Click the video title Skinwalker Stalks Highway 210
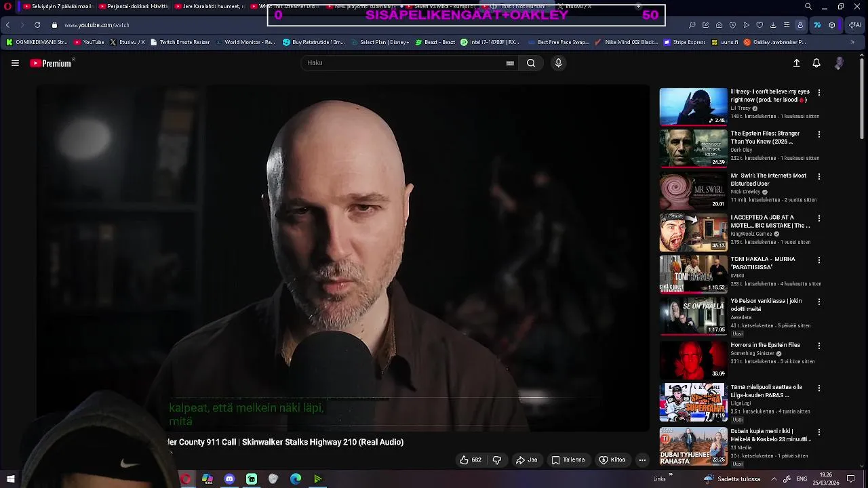Screen dimensions: 868x488 (x=285, y=442)
